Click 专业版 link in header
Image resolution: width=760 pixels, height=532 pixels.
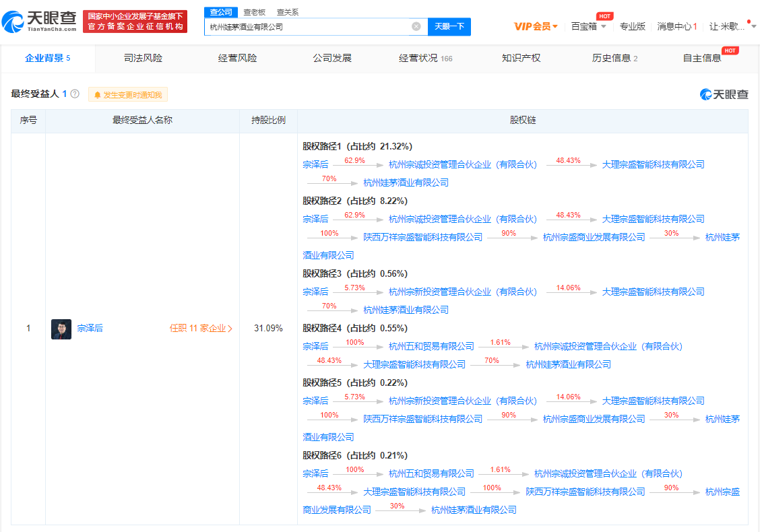(x=632, y=26)
